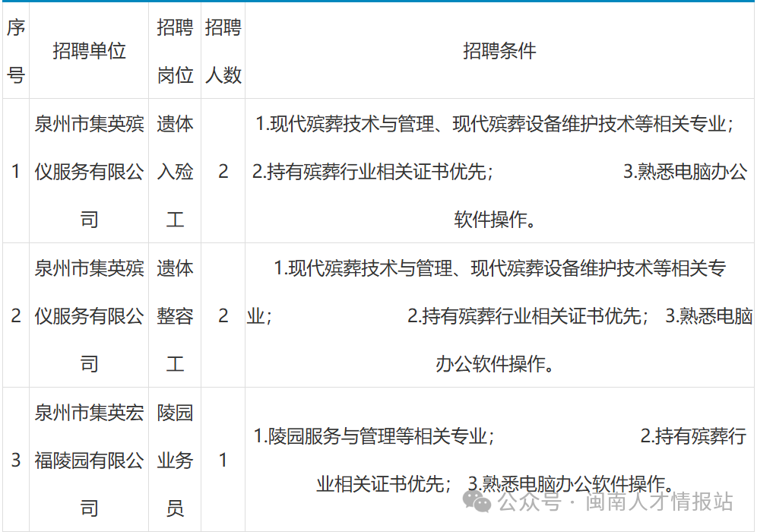
Task: Click the 招聘单位 column header
Action: coord(89,51)
